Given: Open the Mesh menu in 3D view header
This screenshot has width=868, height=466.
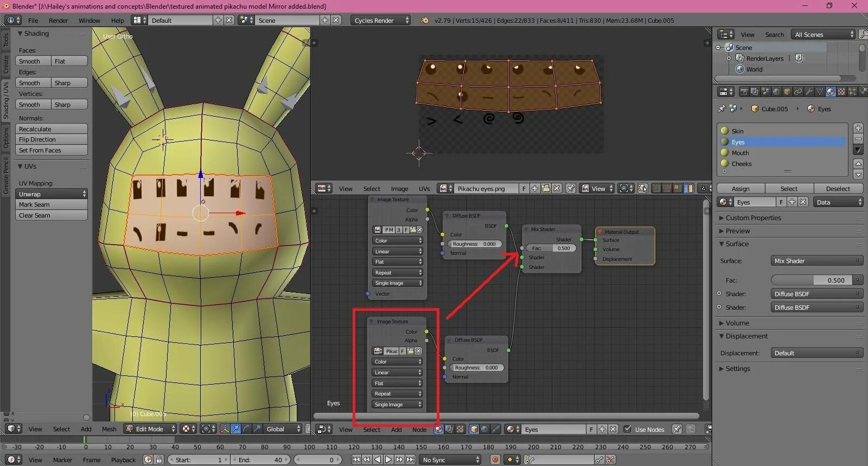Looking at the screenshot, I should pos(109,429).
